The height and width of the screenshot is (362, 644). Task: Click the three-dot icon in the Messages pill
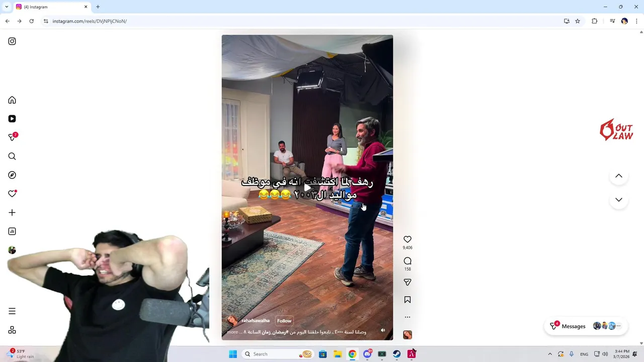(619, 326)
